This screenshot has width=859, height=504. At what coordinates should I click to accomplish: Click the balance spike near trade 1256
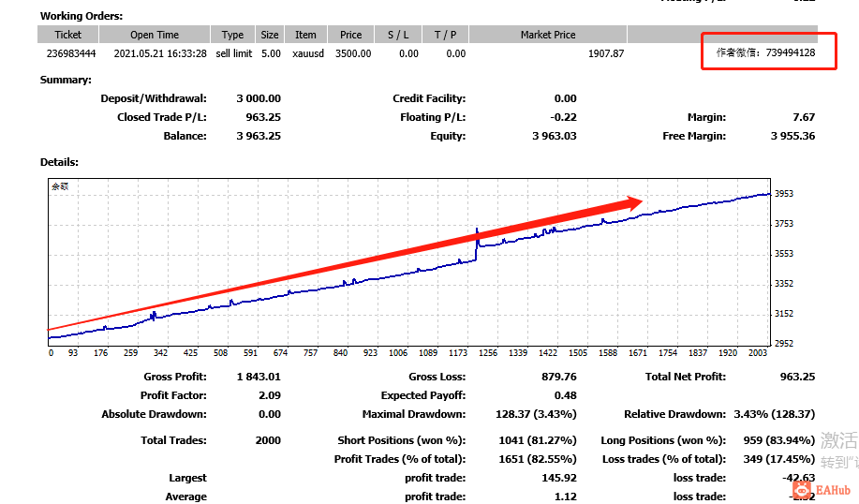click(477, 244)
